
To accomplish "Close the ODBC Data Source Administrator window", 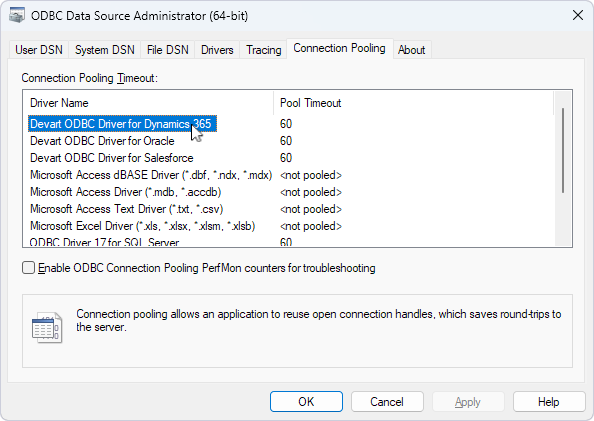I will click(x=578, y=16).
